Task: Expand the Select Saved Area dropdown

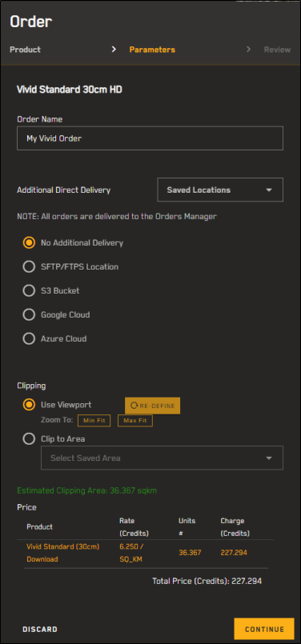Action: (x=162, y=458)
